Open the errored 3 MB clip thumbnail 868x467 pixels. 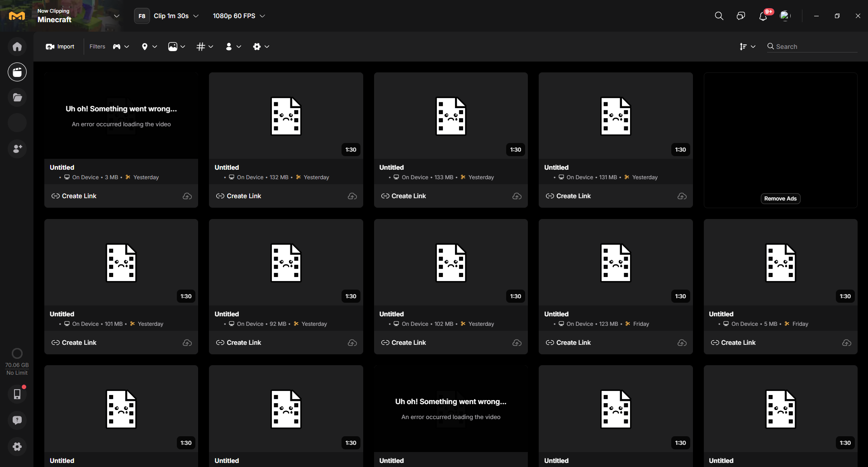click(x=121, y=116)
